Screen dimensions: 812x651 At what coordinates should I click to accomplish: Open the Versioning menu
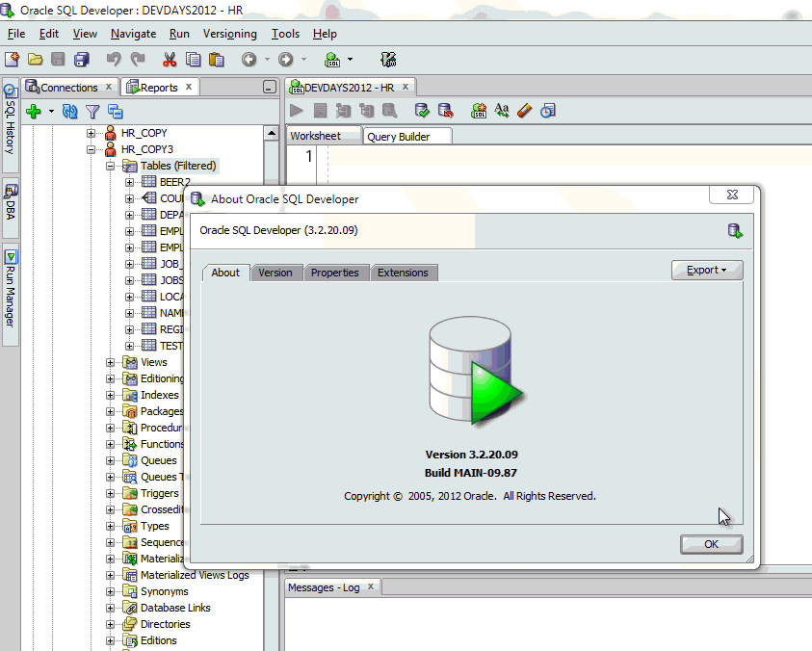(229, 34)
